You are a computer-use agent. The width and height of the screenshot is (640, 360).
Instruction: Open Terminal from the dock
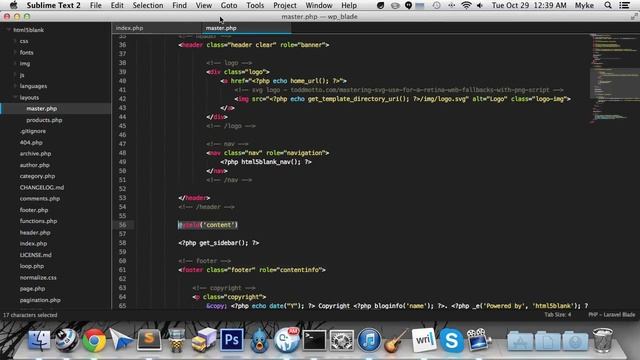pyautogui.click(x=314, y=340)
